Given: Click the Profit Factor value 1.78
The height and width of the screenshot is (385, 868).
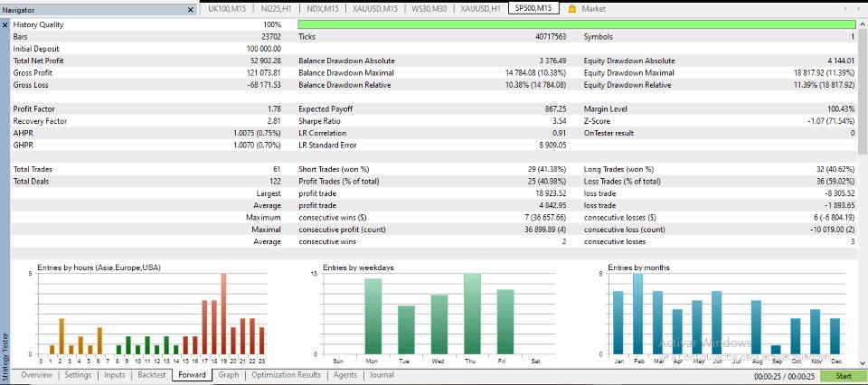Looking at the screenshot, I should [274, 109].
